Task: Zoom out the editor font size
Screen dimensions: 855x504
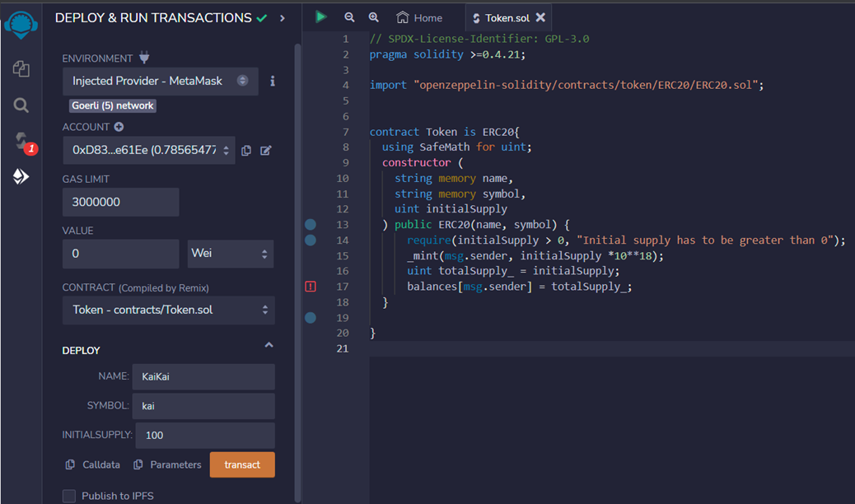Action: (x=349, y=17)
